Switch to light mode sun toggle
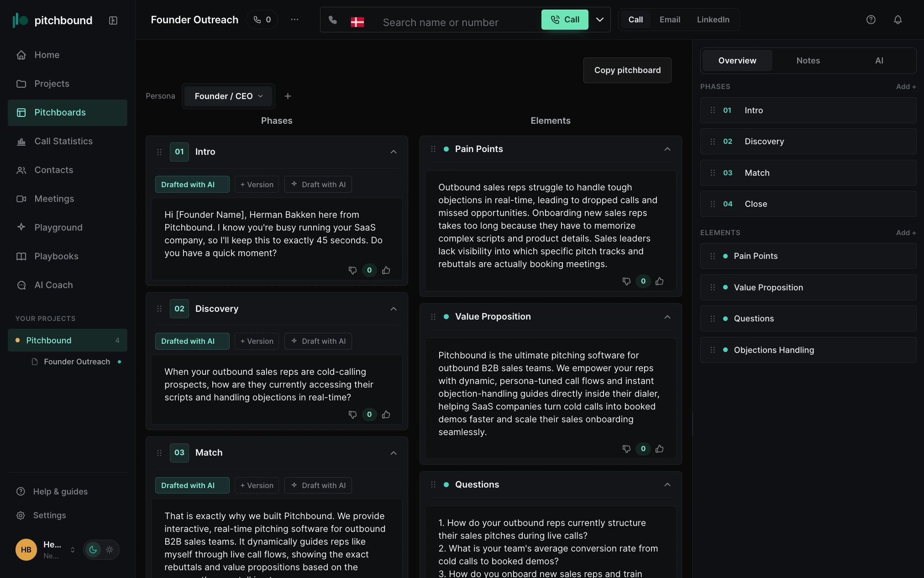The width and height of the screenshot is (924, 578). [110, 550]
